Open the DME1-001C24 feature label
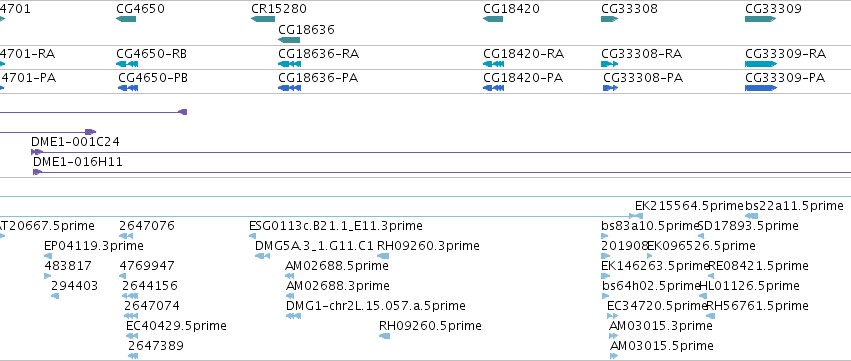851x361 pixels. [x=75, y=142]
